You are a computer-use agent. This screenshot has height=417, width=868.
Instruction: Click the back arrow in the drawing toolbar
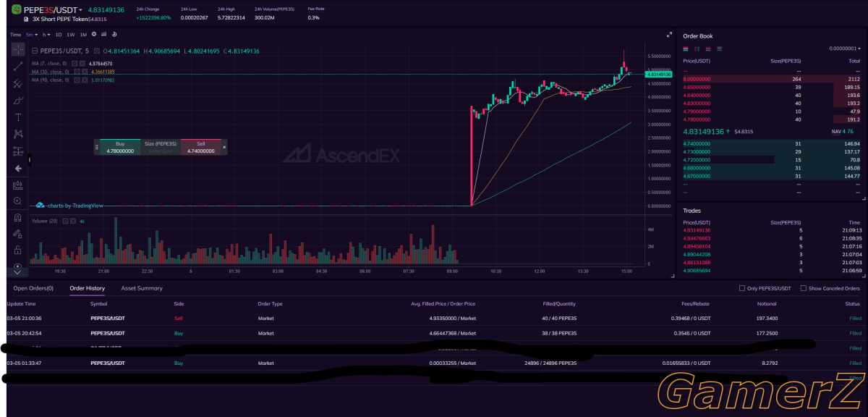pyautogui.click(x=18, y=168)
